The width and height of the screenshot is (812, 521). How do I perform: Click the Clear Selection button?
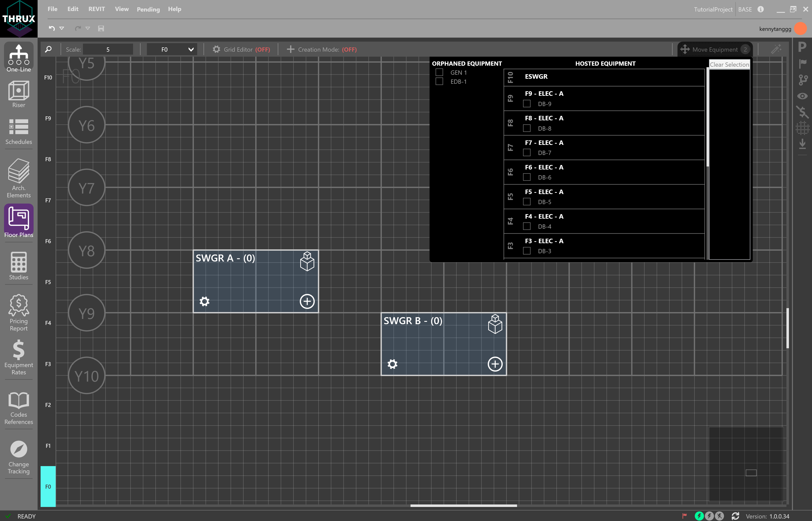tap(729, 64)
